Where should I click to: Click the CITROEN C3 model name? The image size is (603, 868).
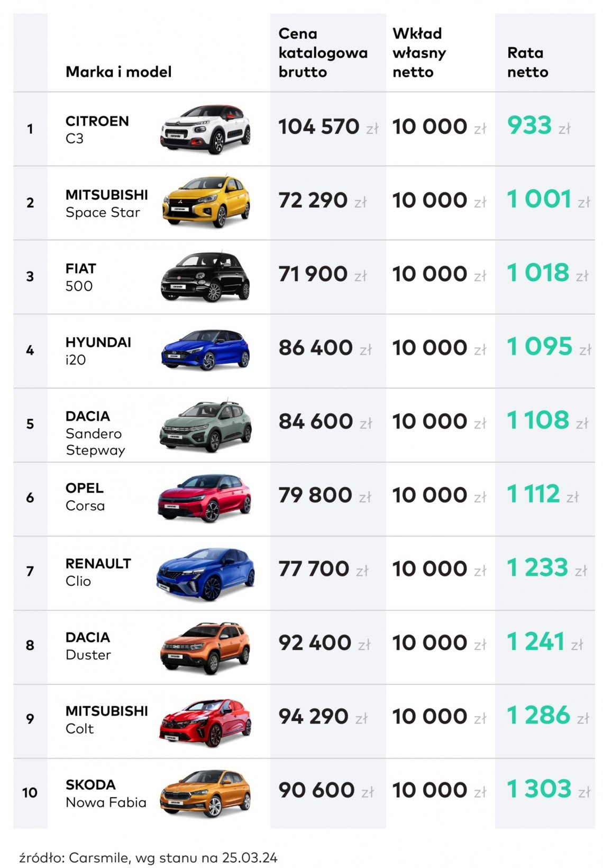tap(97, 130)
